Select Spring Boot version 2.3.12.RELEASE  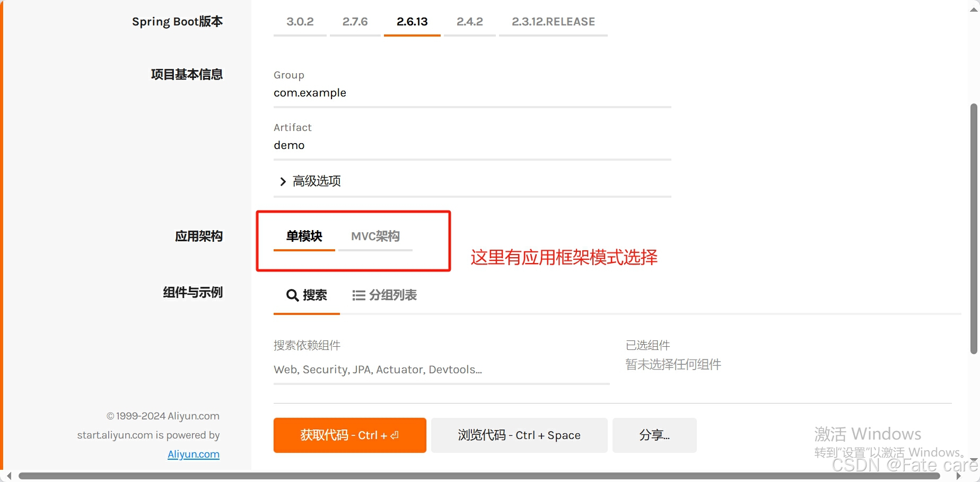[553, 22]
